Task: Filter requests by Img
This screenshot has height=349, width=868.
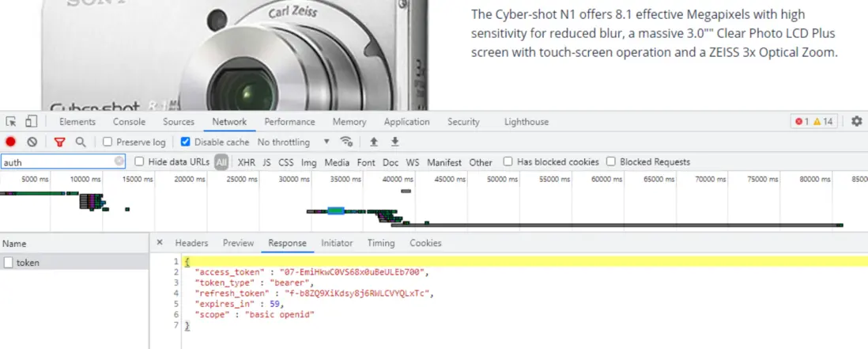Action: point(309,162)
